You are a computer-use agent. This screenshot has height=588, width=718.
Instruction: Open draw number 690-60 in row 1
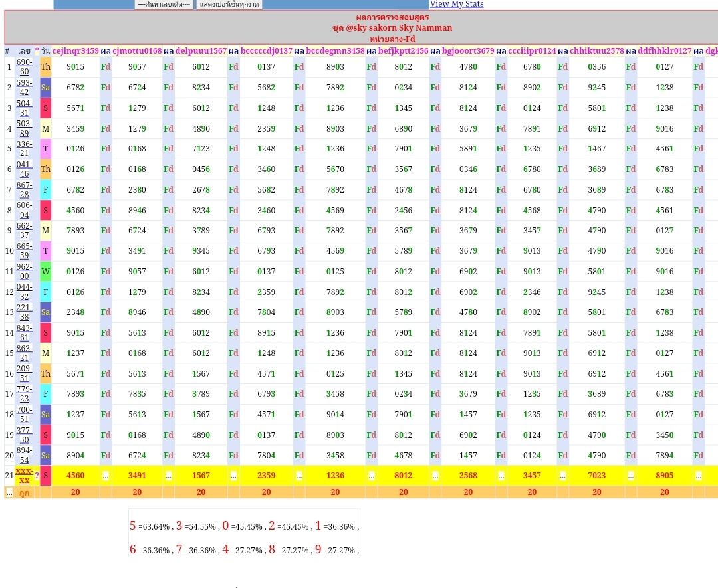(24, 66)
